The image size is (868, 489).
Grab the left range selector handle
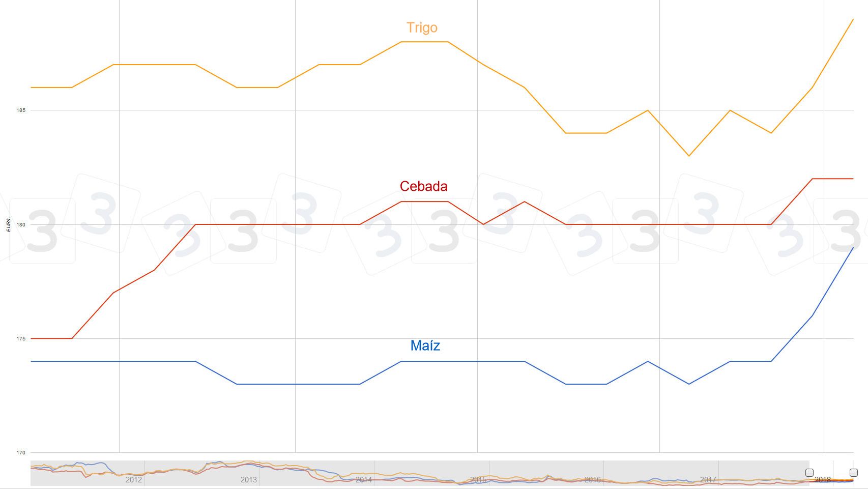[x=809, y=473]
